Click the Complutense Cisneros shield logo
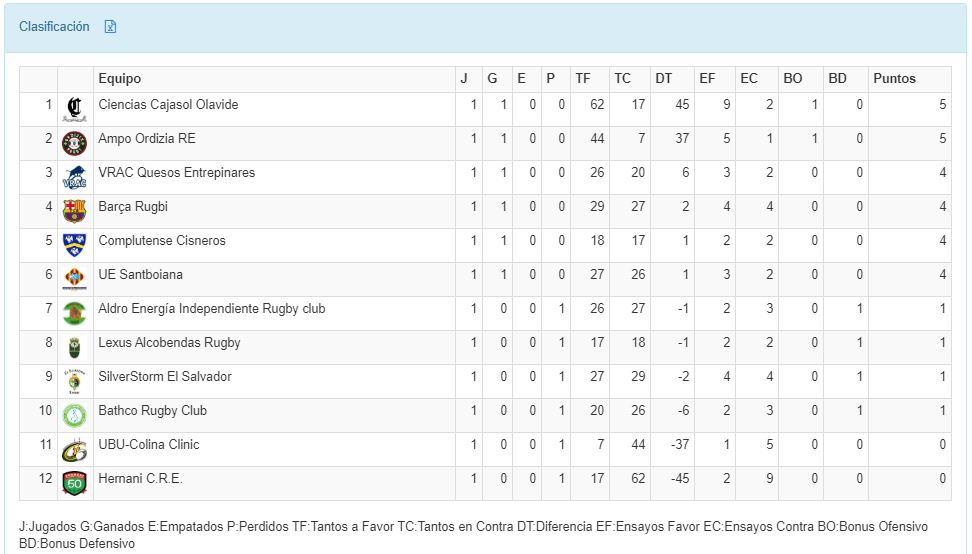Viewport: 972px width, 554px height. 74,245
